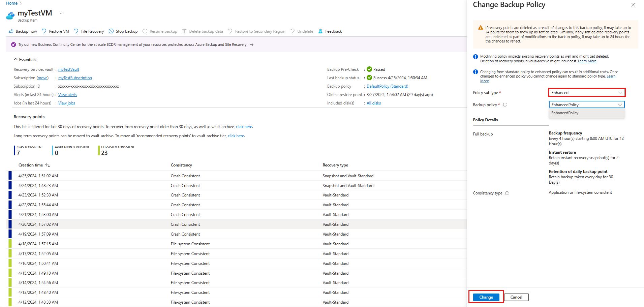Click the Backup now toolbar icon
This screenshot has width=644, height=307.
(x=11, y=31)
